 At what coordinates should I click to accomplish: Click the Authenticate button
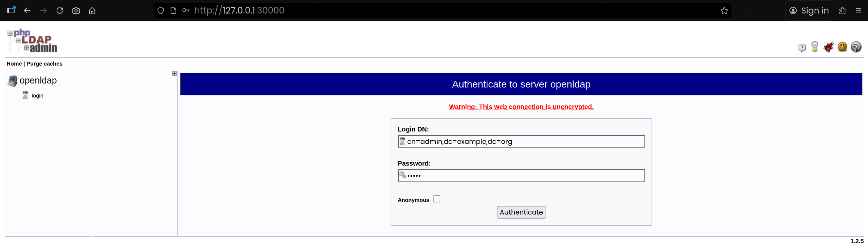521,212
